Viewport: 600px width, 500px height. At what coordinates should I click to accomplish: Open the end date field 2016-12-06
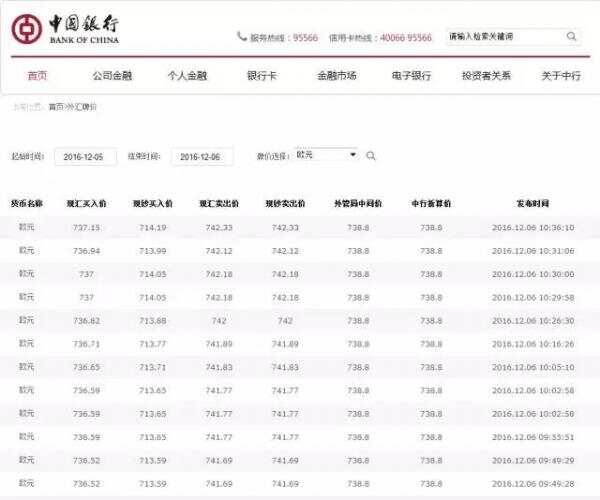(202, 157)
